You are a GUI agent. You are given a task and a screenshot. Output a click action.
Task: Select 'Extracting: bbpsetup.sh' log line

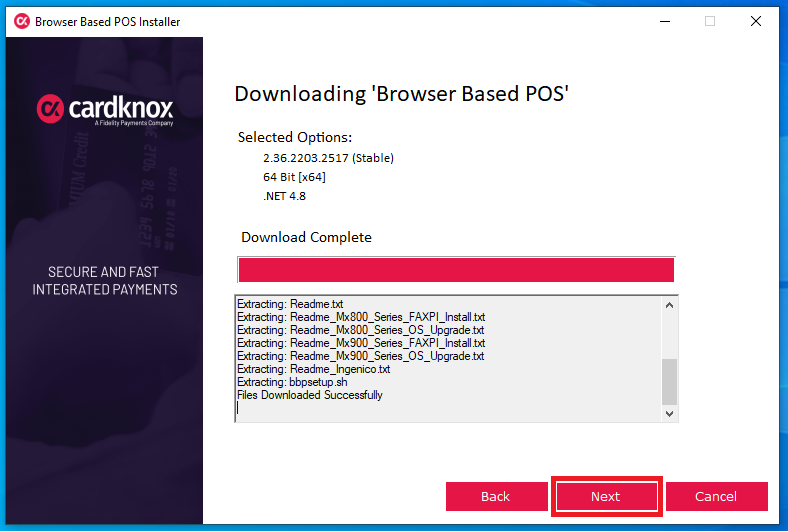coord(292,382)
